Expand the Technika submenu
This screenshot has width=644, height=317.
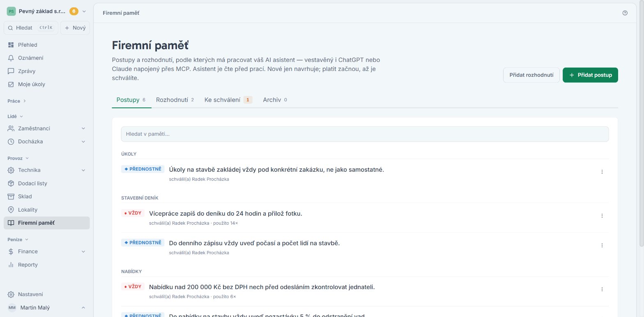pos(83,170)
